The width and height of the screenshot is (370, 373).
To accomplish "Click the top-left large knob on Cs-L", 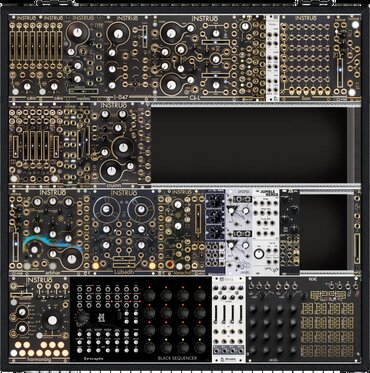I will tap(171, 33).
